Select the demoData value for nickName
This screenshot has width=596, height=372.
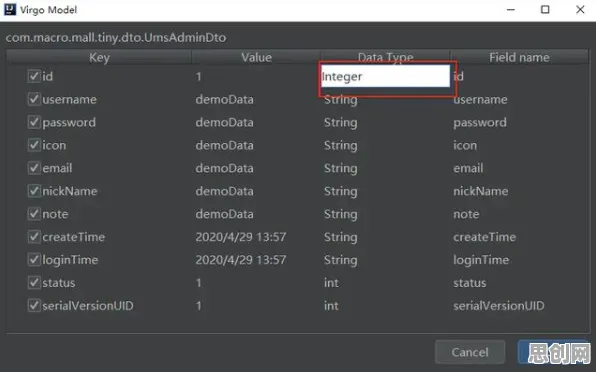point(224,191)
